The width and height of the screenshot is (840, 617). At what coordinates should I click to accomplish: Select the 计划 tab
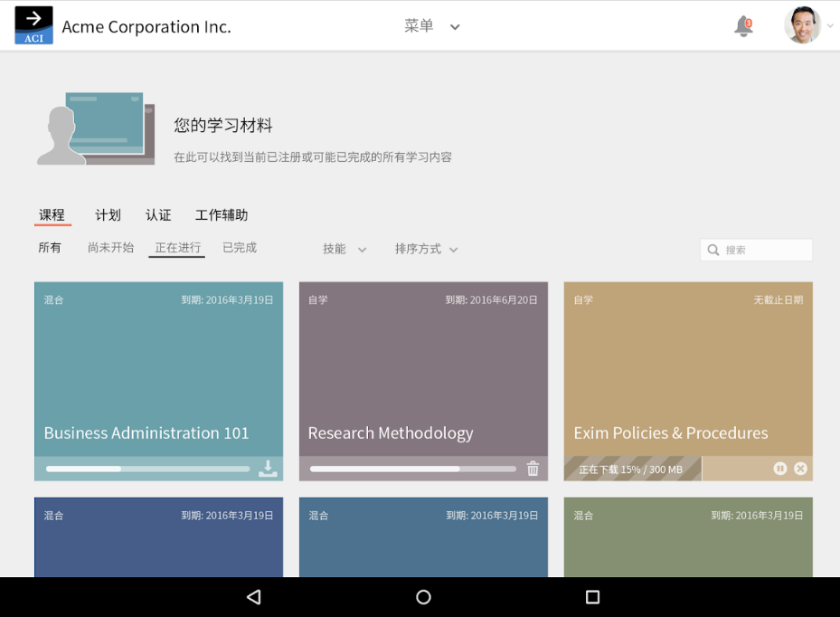[108, 215]
